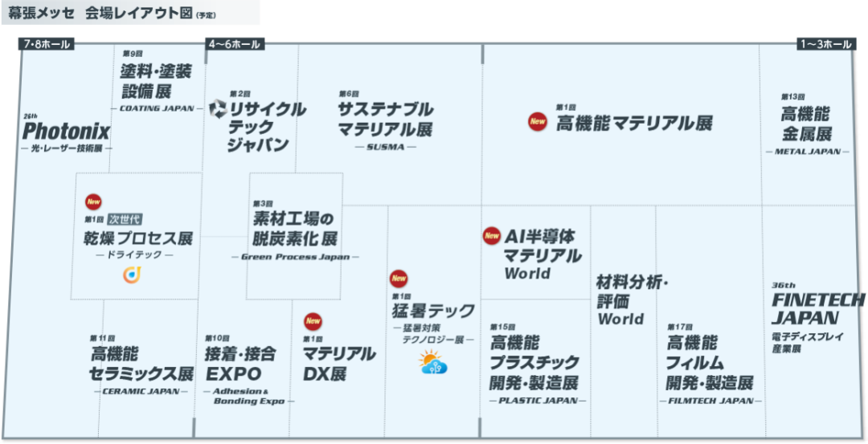Click the 第11回 edition label
The height and width of the screenshot is (444, 868).
coord(102,338)
